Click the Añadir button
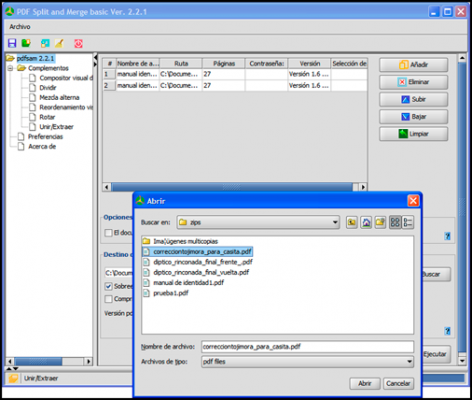 click(x=413, y=65)
